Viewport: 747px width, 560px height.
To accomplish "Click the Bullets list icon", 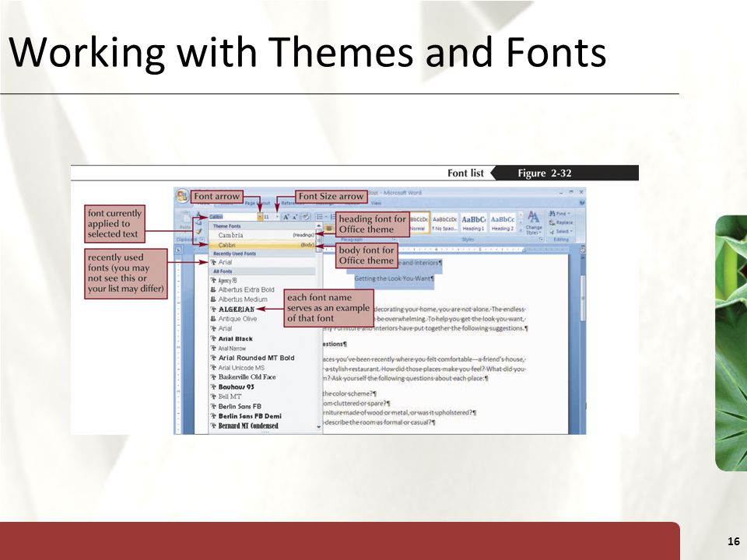I will (320, 217).
